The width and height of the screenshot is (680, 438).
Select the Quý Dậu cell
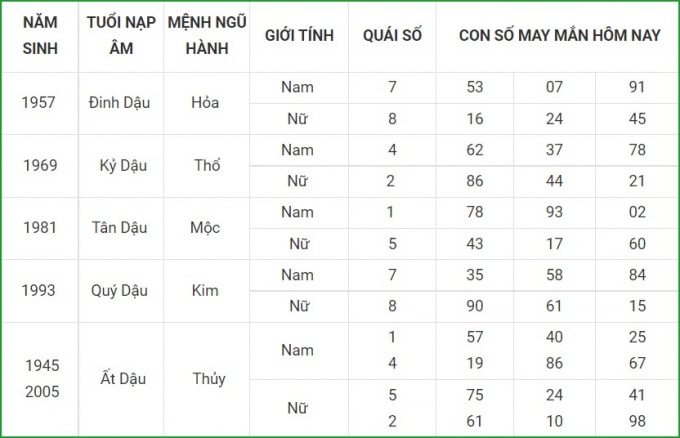[119, 291]
